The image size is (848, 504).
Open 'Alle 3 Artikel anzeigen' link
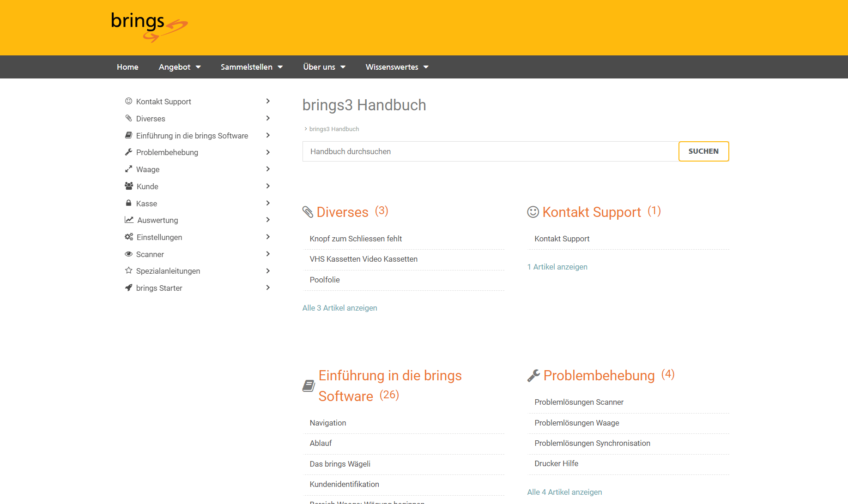(x=339, y=308)
